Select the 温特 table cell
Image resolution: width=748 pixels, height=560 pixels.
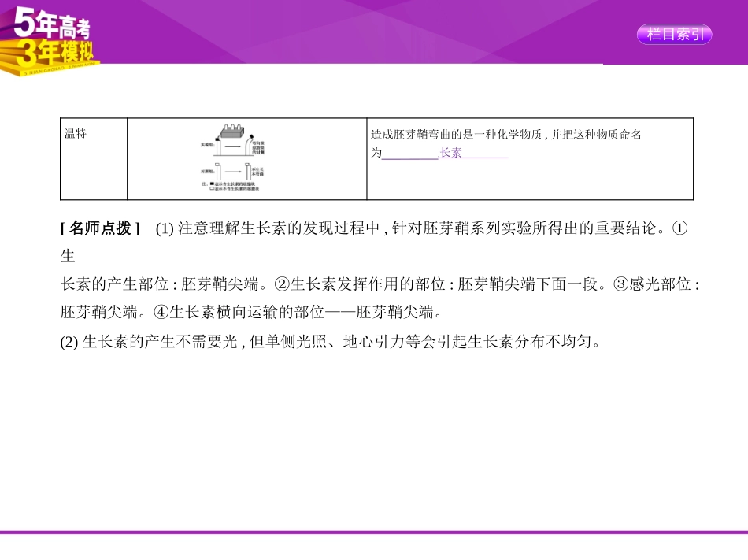[x=94, y=159]
